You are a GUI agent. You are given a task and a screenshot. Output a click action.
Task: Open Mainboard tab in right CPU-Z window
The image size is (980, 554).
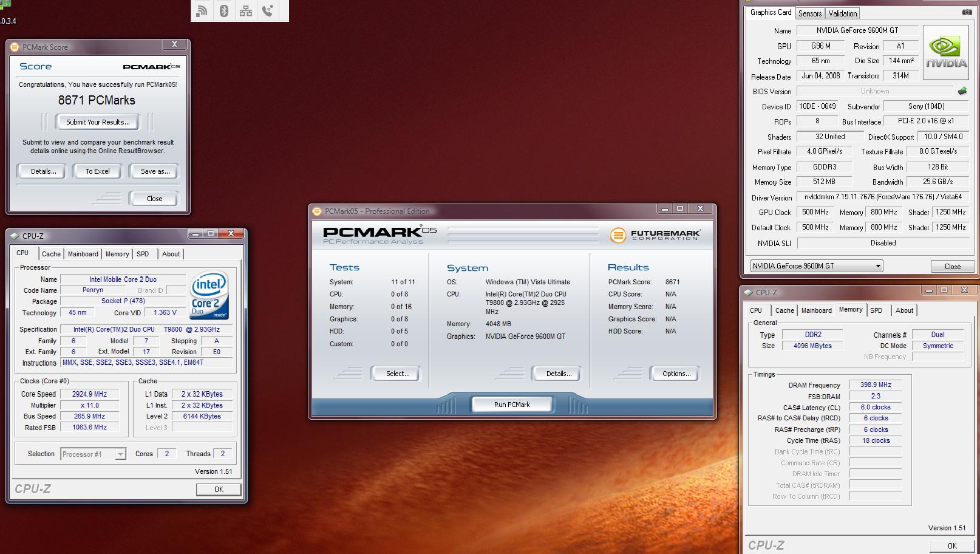tap(816, 310)
